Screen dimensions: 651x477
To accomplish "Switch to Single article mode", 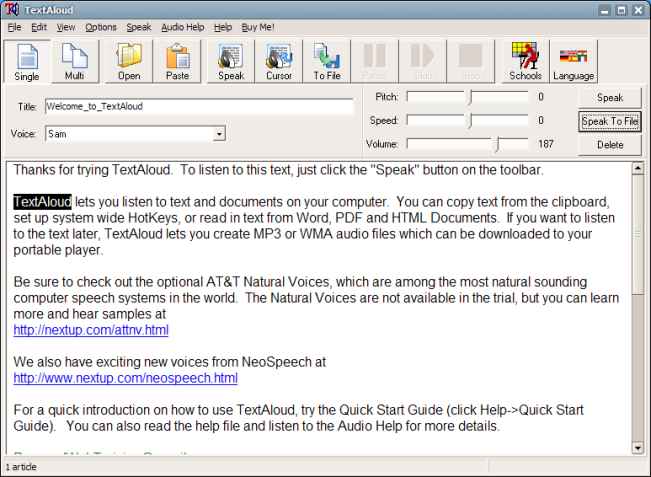I will [26, 61].
